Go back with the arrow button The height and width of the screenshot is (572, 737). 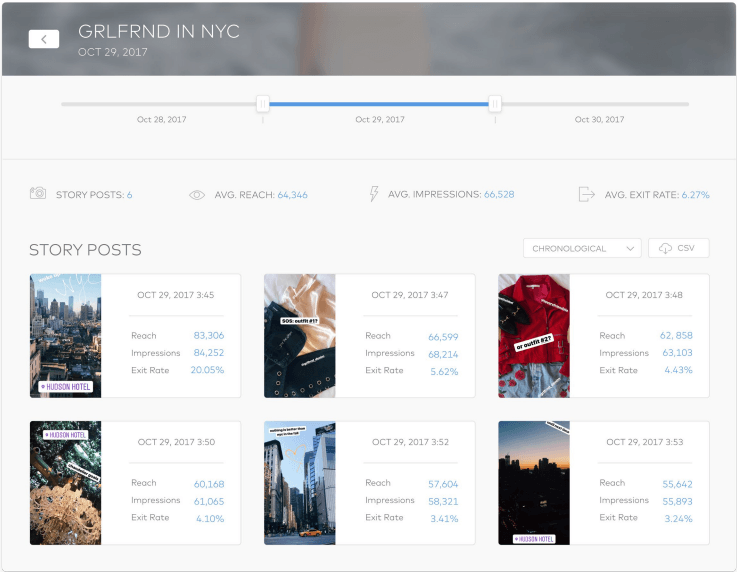coord(44,39)
